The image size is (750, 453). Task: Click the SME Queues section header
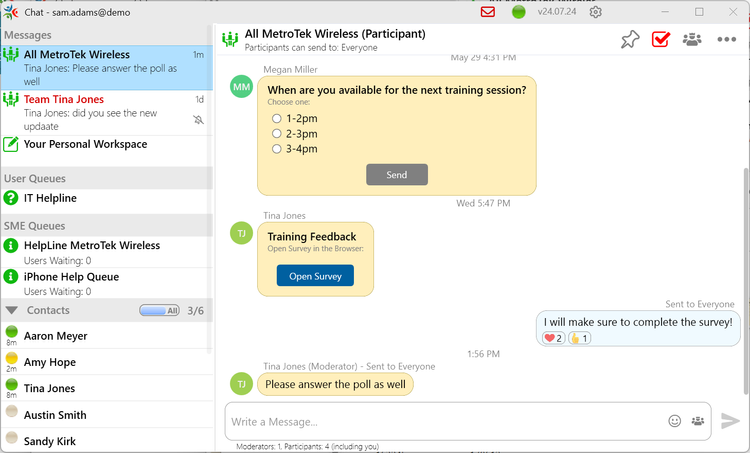tap(106, 226)
